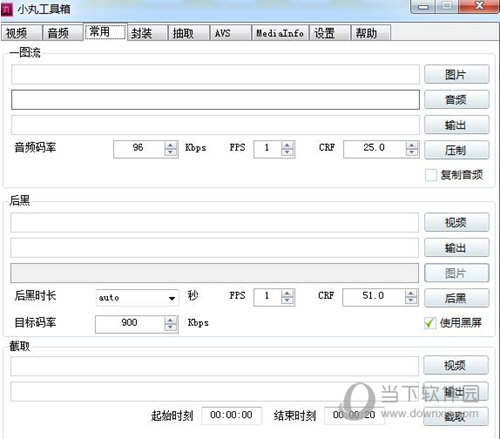Click the 视频 button in 截取 section

(456, 366)
